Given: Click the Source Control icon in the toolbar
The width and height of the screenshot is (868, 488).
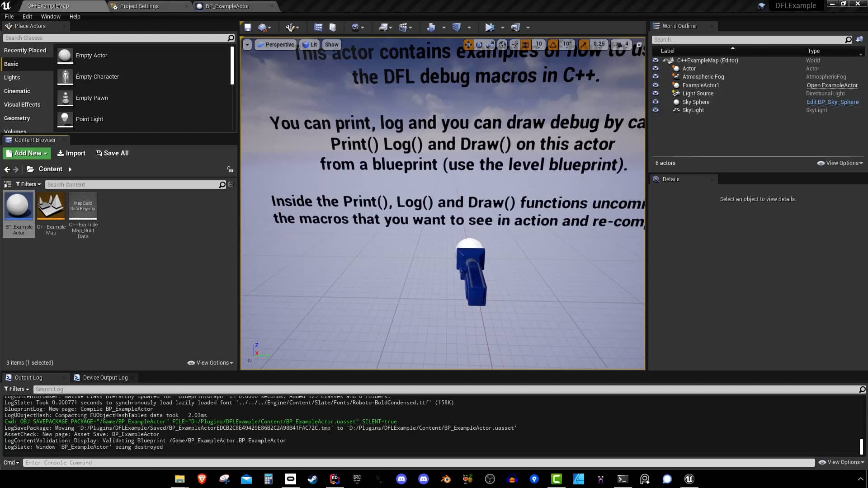Looking at the screenshot, I should coord(261,27).
